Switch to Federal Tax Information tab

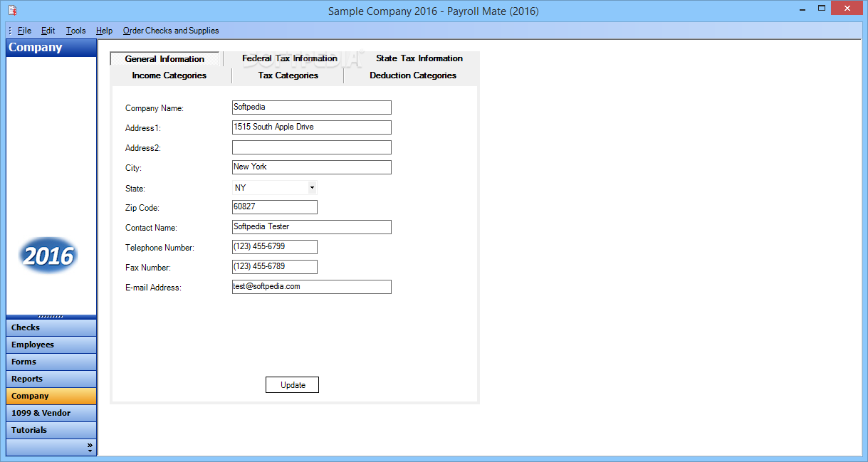tap(290, 58)
